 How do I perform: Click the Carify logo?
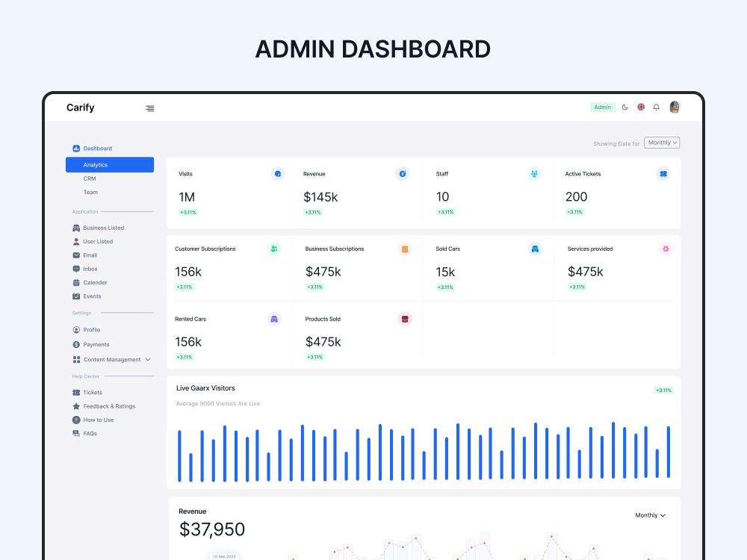point(80,108)
